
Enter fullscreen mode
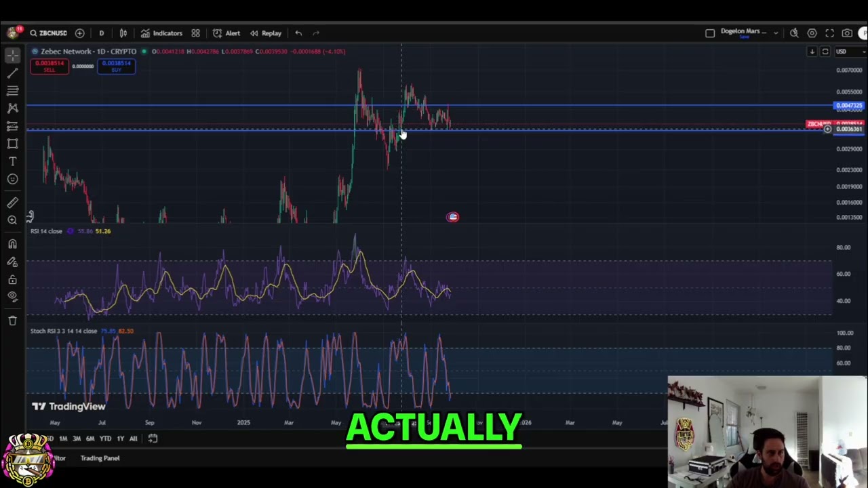pyautogui.click(x=829, y=33)
